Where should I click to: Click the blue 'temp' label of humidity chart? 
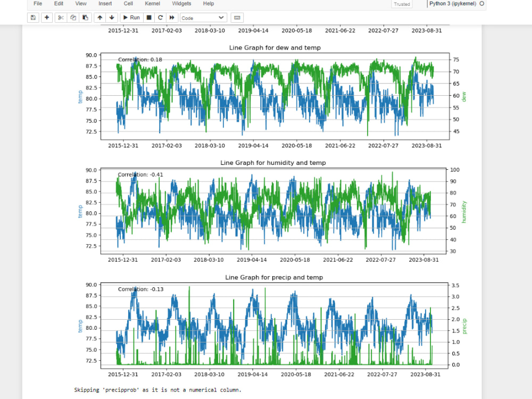click(80, 211)
